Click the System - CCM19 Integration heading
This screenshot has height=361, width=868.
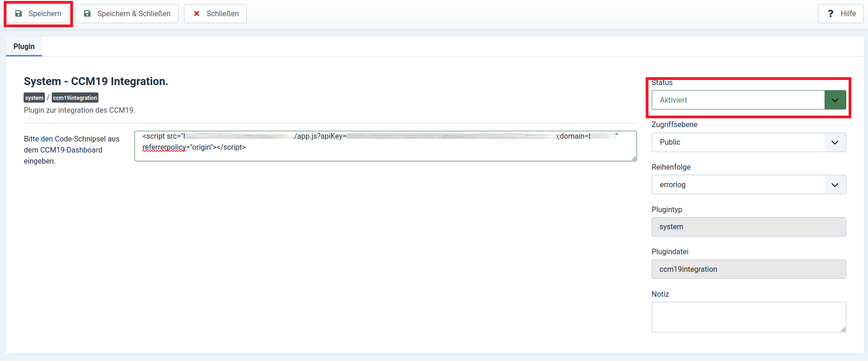pyautogui.click(x=96, y=81)
